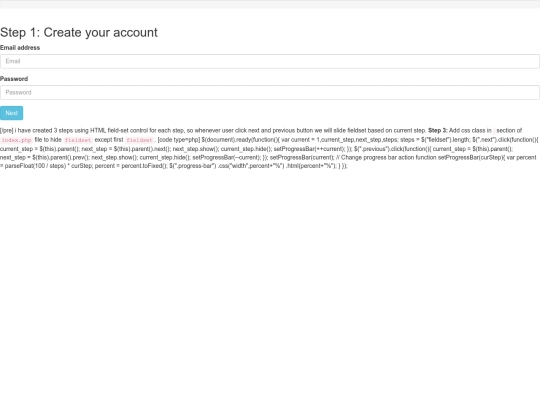
Task: Click the 'Add css class in' text
Action: [470, 131]
